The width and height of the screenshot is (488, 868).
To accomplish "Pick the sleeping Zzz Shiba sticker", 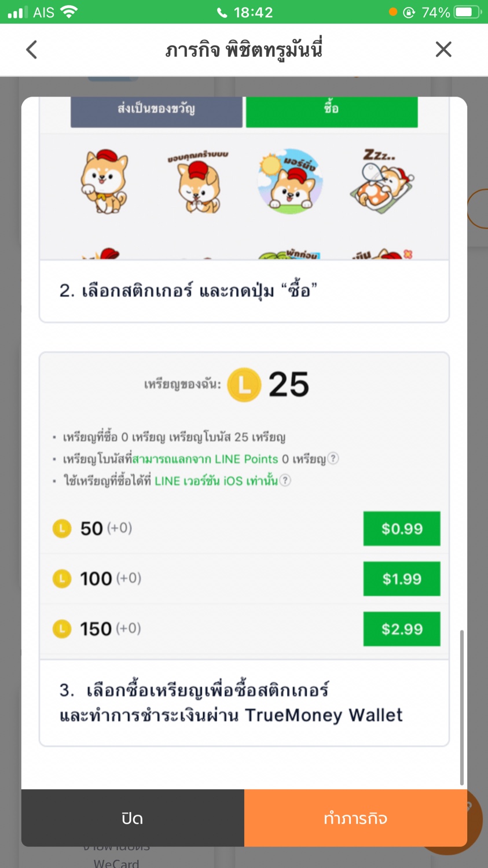I will click(x=382, y=181).
